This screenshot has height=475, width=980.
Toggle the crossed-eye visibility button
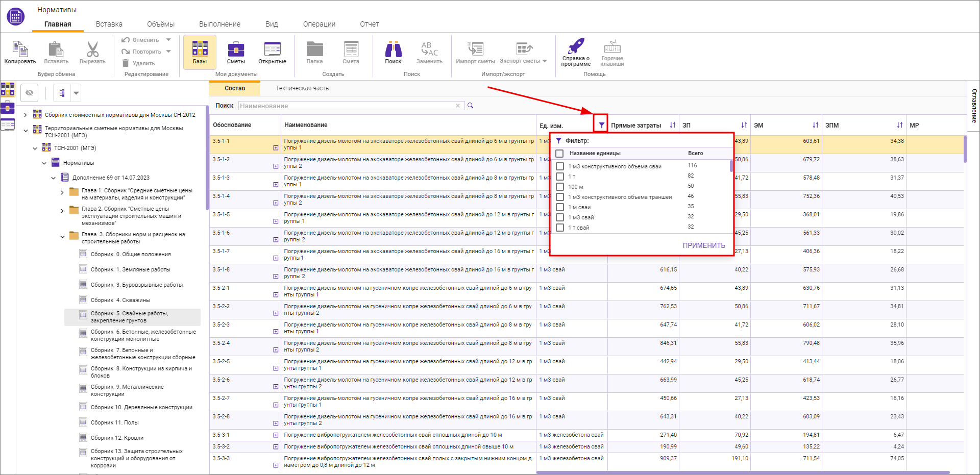pos(30,93)
